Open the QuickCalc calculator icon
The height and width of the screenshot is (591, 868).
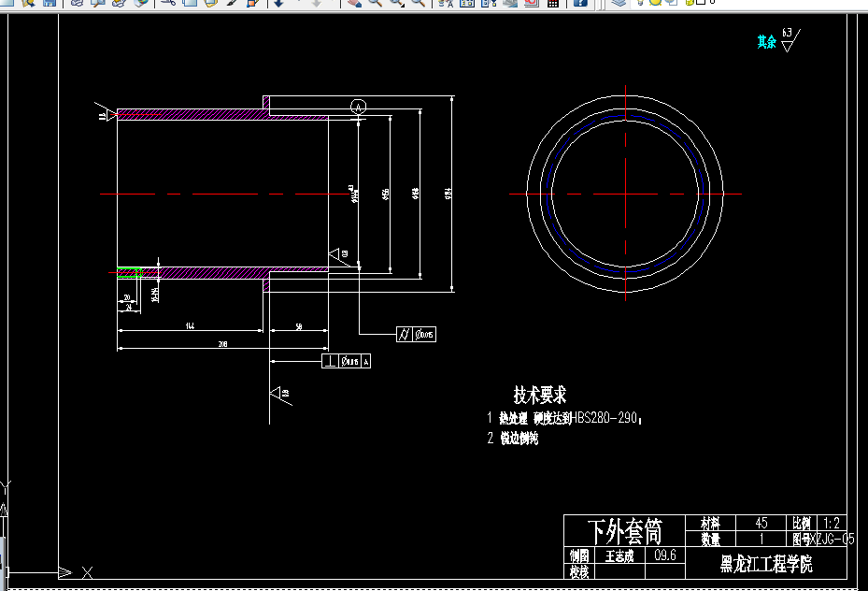pyautogui.click(x=552, y=2)
